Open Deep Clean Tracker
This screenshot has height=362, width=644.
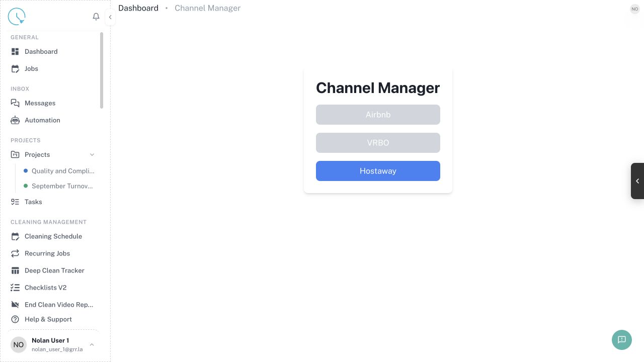coord(54,270)
